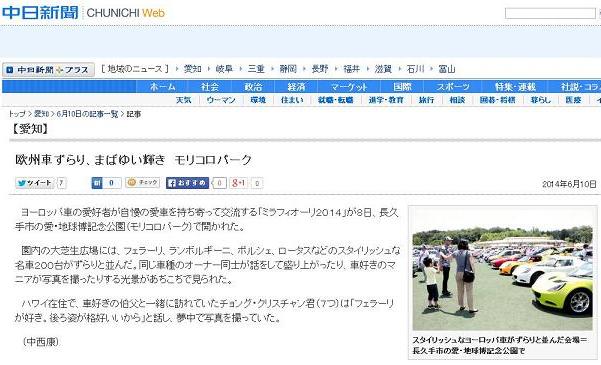Select the 国際 tab

pos(402,87)
